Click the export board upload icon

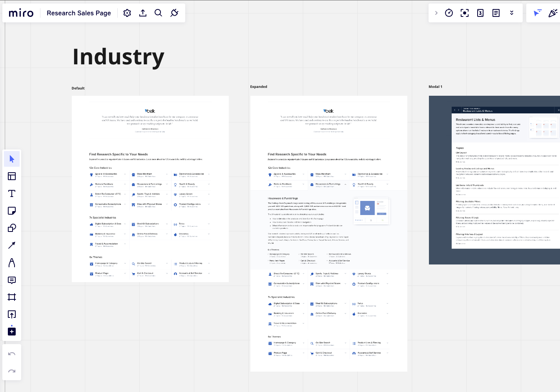143,13
